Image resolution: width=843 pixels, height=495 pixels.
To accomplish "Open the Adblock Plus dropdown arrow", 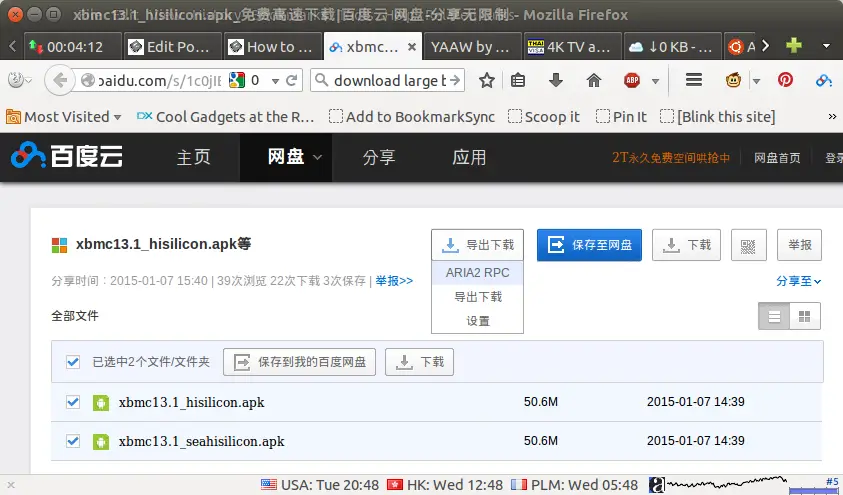I will (655, 81).
